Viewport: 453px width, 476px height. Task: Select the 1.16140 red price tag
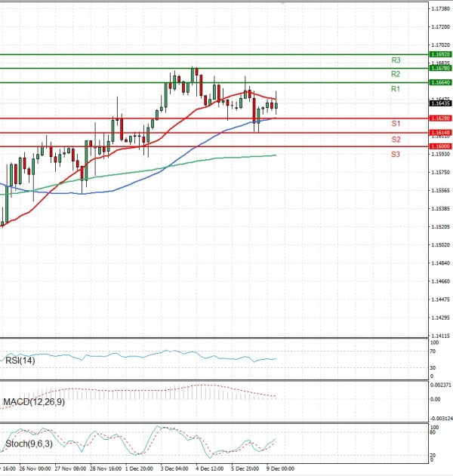point(440,132)
